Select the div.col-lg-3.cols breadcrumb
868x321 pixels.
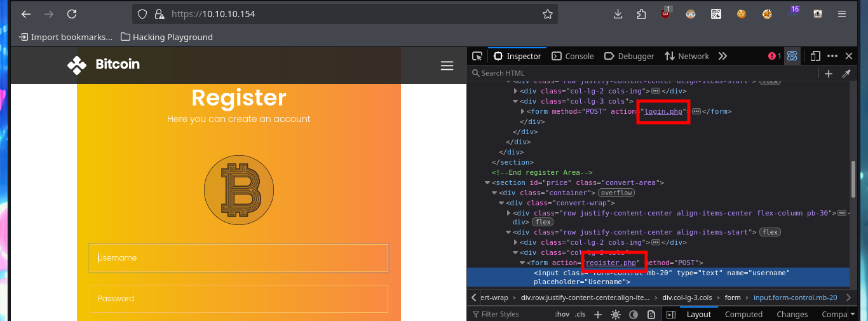coord(687,297)
